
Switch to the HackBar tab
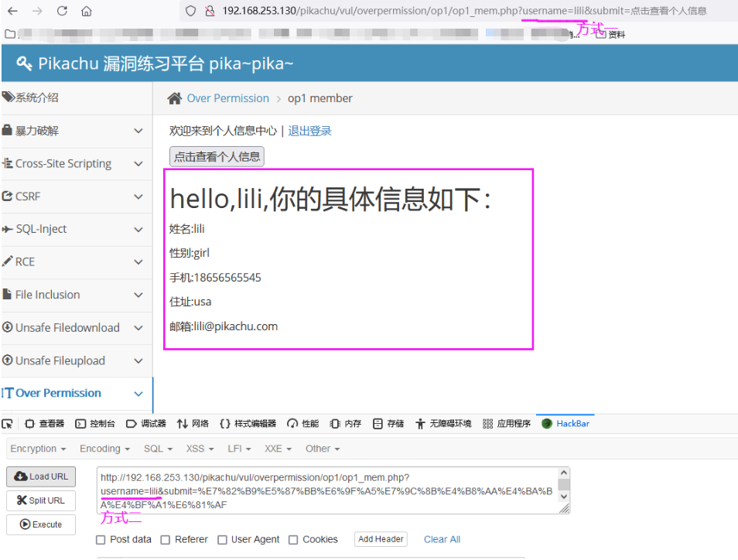click(565, 423)
